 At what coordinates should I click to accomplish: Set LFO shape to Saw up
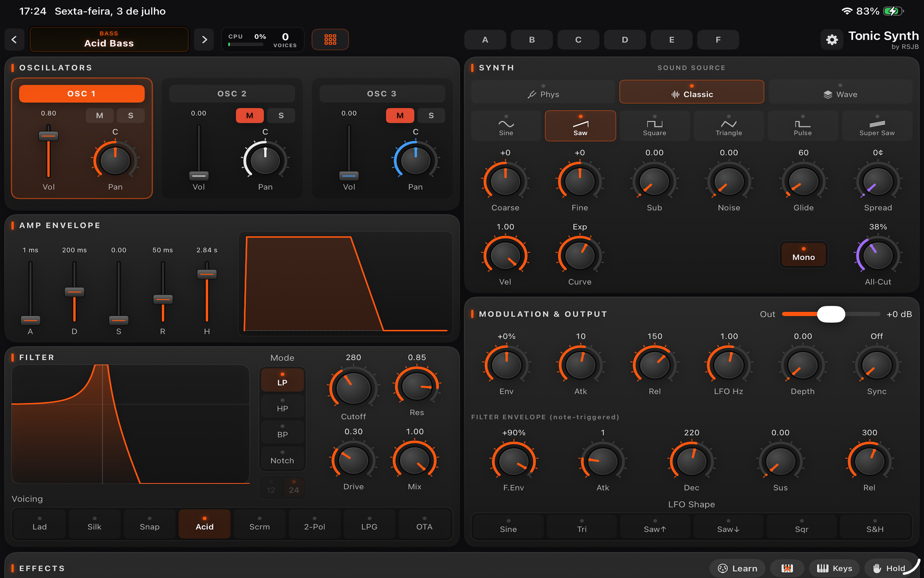tap(655, 526)
